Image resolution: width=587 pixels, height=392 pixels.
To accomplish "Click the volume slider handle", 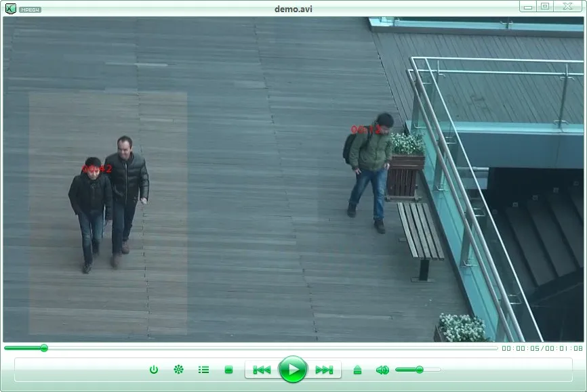I will pos(420,370).
